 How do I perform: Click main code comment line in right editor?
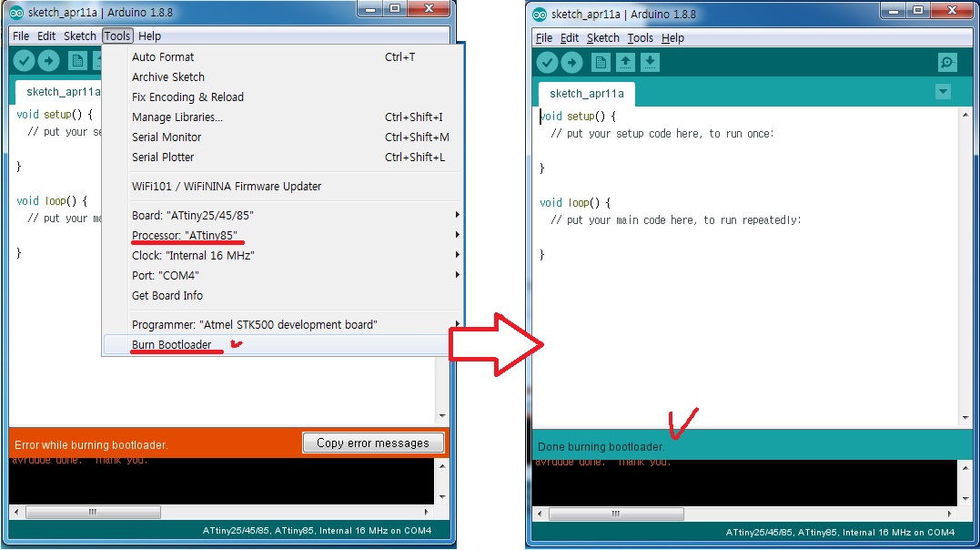[x=675, y=220]
